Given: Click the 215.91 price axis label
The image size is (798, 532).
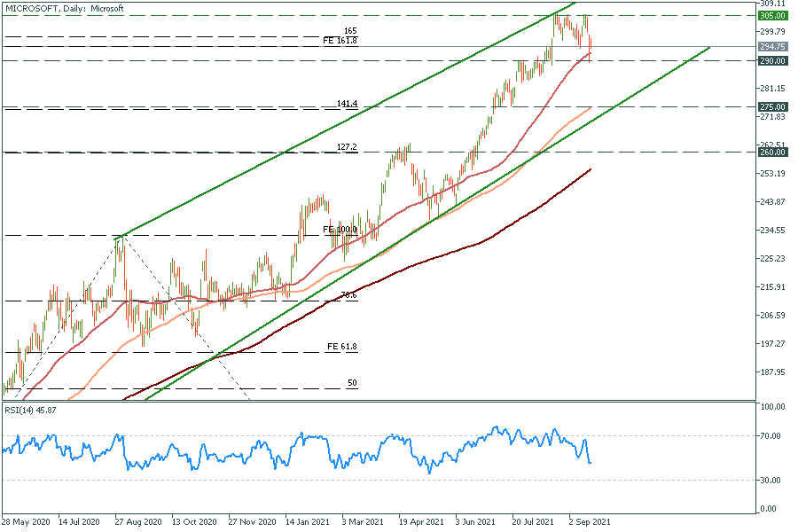Looking at the screenshot, I should point(772,287).
